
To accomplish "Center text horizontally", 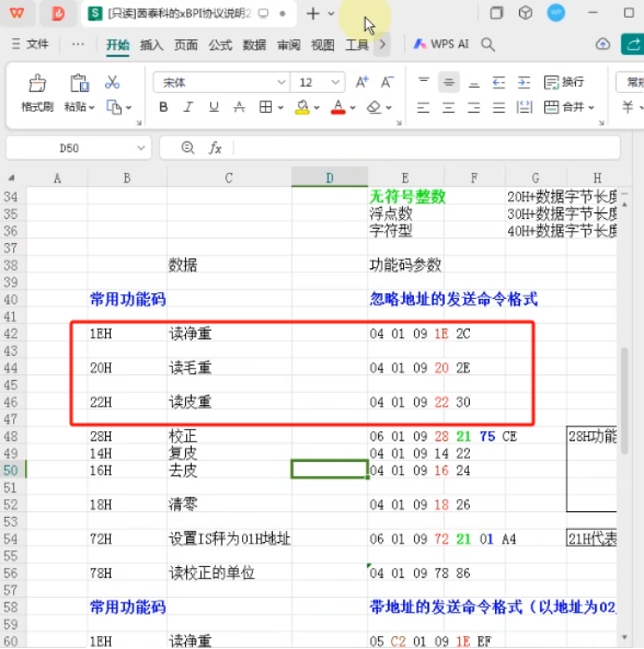I will pyautogui.click(x=449, y=108).
